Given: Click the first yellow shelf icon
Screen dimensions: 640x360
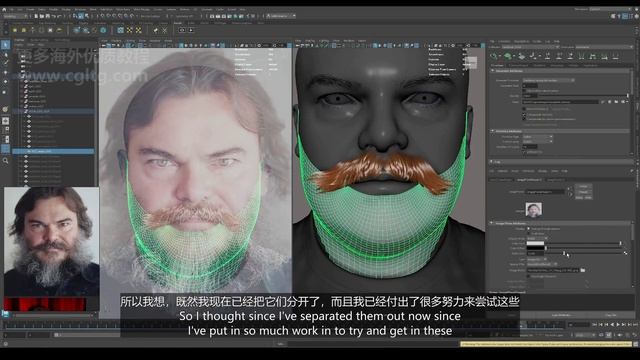Looking at the screenshot, I should (15, 30).
